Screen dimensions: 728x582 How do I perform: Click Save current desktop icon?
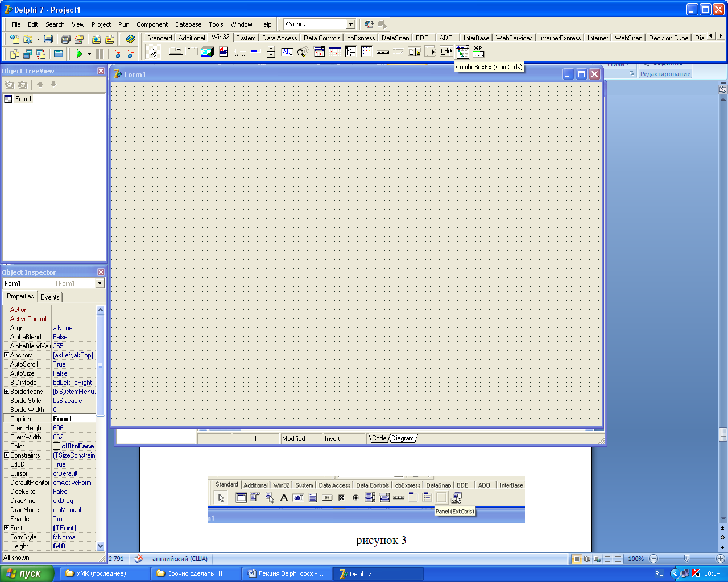pyautogui.click(x=369, y=24)
